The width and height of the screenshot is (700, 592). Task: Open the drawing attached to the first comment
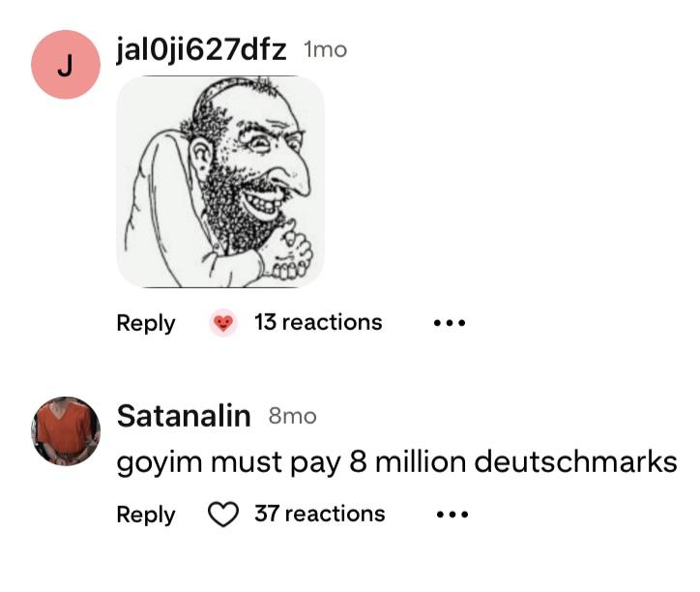[220, 182]
